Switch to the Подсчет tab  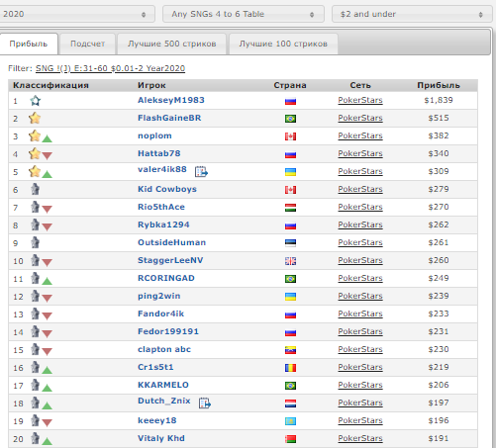pyautogui.click(x=87, y=44)
